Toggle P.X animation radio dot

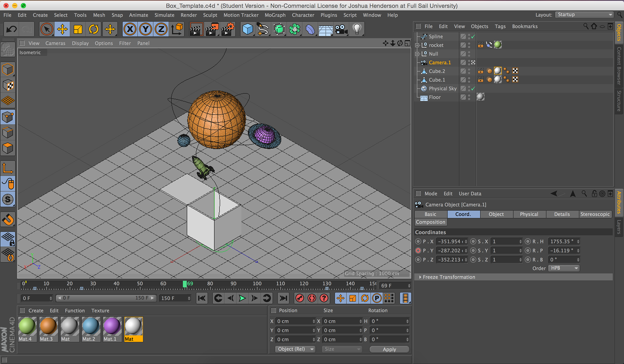tap(418, 241)
